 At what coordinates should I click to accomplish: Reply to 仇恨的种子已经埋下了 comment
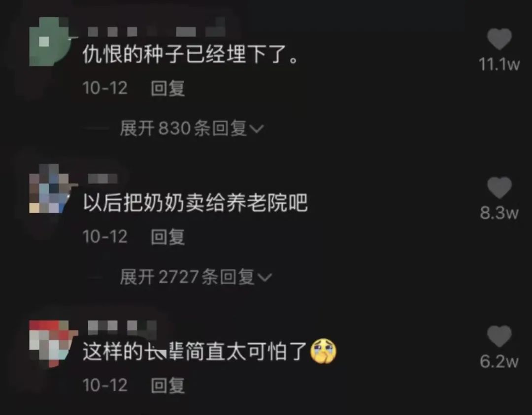click(167, 88)
